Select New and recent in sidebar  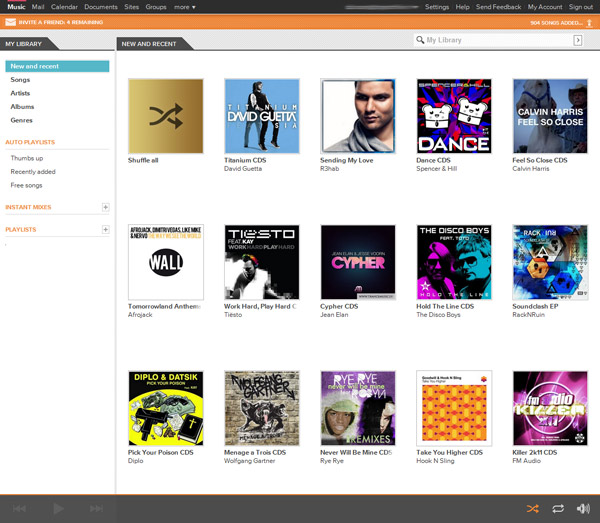(57, 66)
